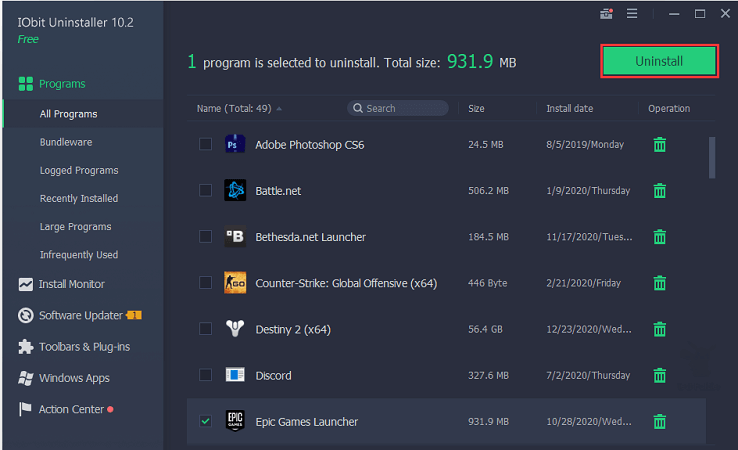This screenshot has height=450, width=738.
Task: Click the 2/21/2020/Friday install date
Action: [584, 283]
